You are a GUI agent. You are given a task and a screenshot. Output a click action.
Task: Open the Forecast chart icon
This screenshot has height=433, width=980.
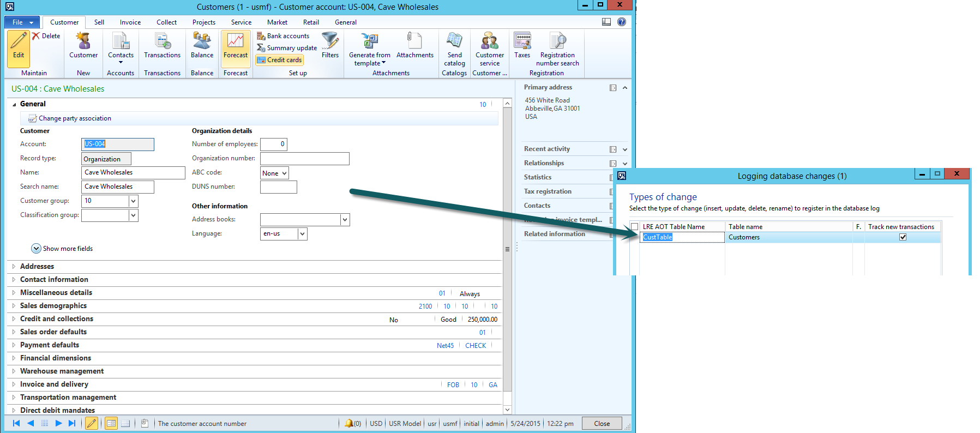[x=236, y=43]
